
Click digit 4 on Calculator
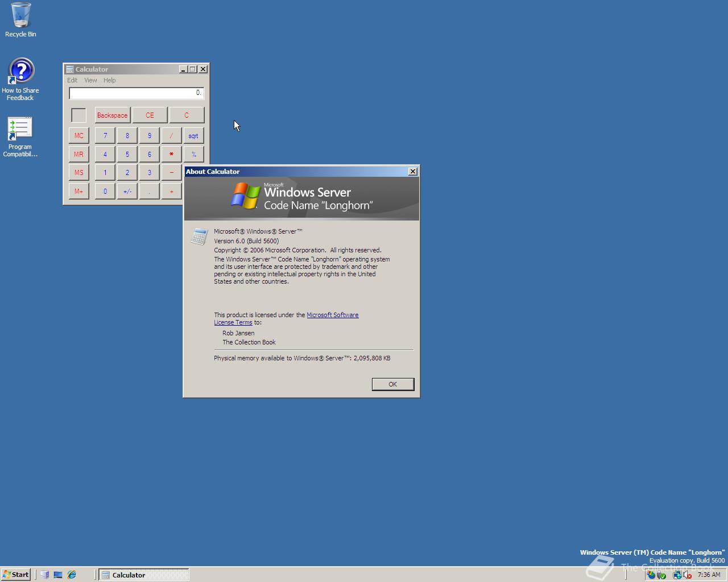pyautogui.click(x=105, y=154)
